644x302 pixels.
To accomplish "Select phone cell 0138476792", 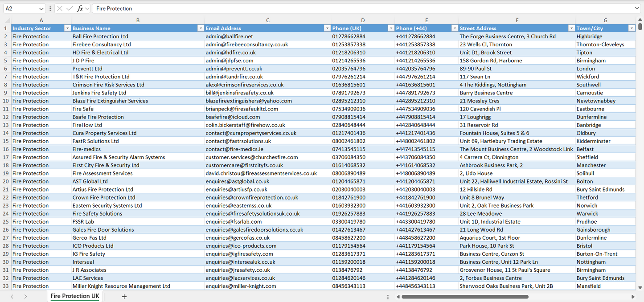I will point(363,270).
